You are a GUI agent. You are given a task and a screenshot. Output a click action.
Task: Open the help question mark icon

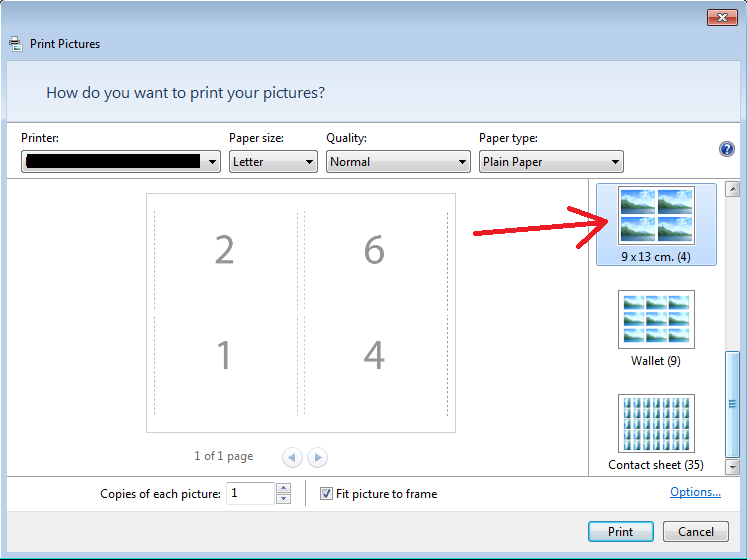tap(726, 149)
